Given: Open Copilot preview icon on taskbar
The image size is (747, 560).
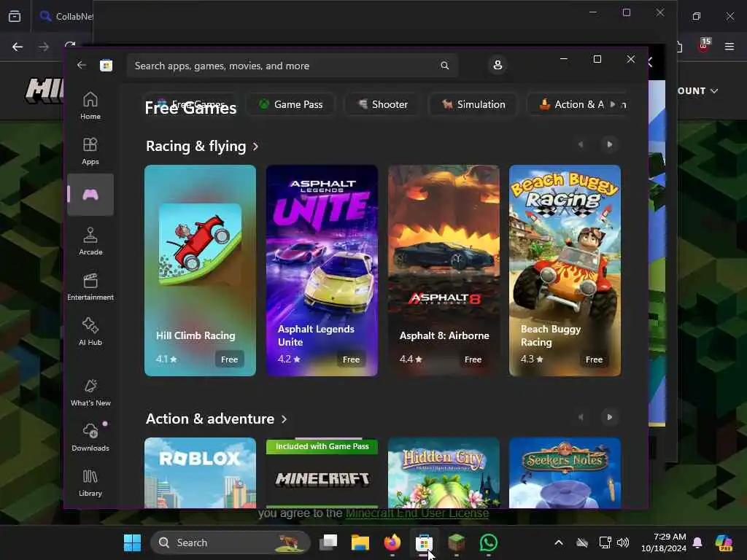Looking at the screenshot, I should 724,542.
